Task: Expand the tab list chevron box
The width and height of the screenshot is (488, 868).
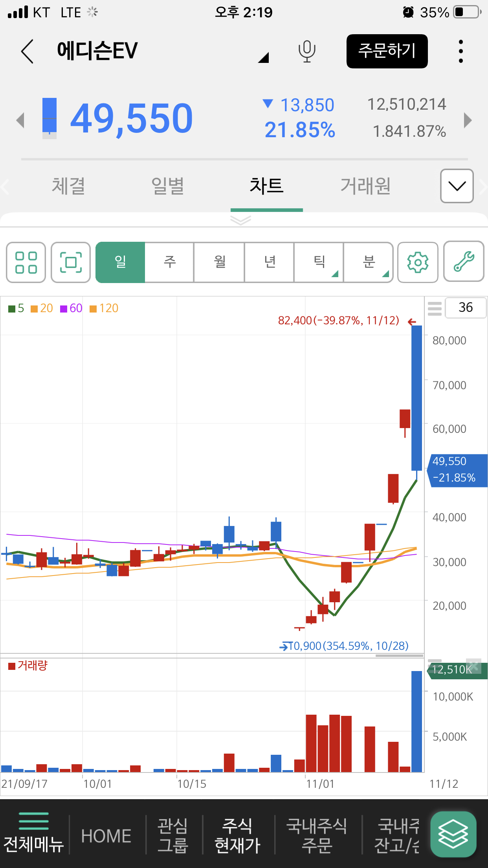Action: point(457,186)
